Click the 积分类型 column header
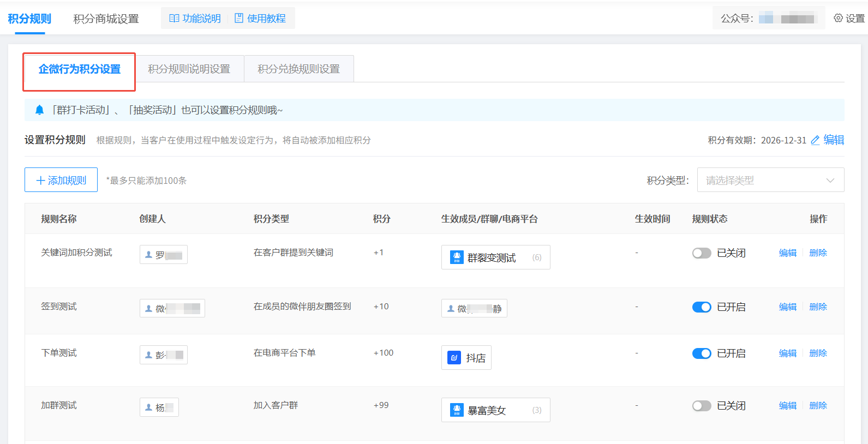The image size is (868, 444). [x=271, y=219]
